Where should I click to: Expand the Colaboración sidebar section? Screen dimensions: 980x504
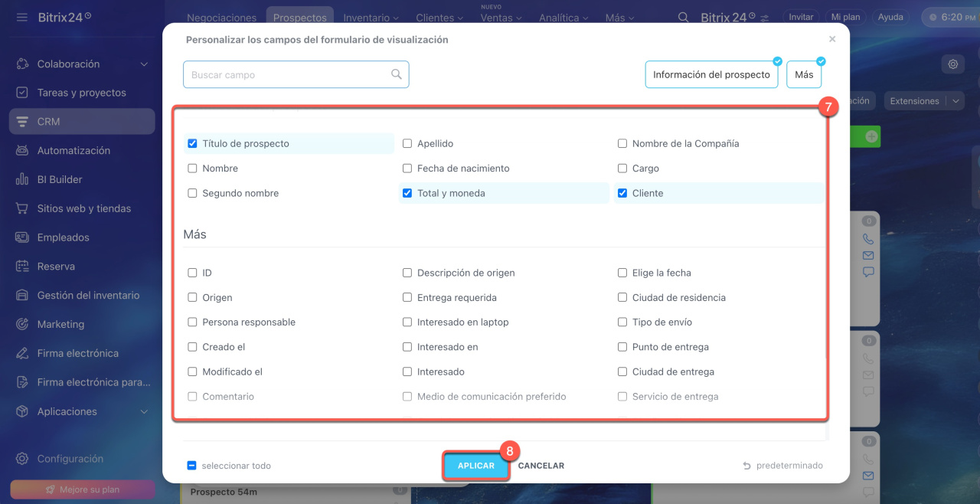pos(144,64)
